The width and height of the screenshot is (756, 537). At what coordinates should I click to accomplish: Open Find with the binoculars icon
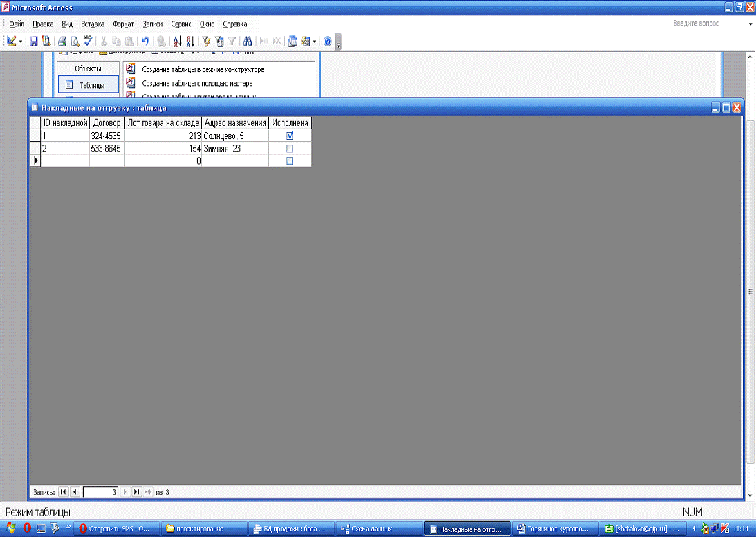(247, 42)
